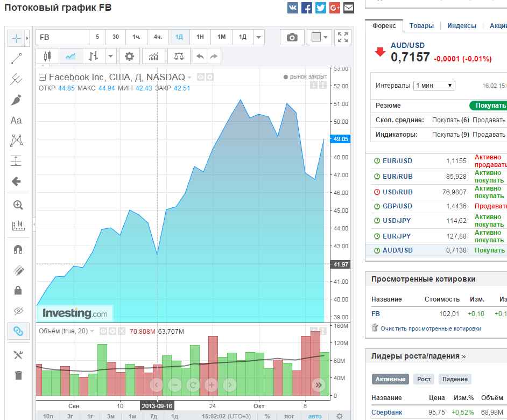This screenshot has width=507, height=420.
Task: Activate the zoom in magnifier tool
Action: click(x=18, y=205)
